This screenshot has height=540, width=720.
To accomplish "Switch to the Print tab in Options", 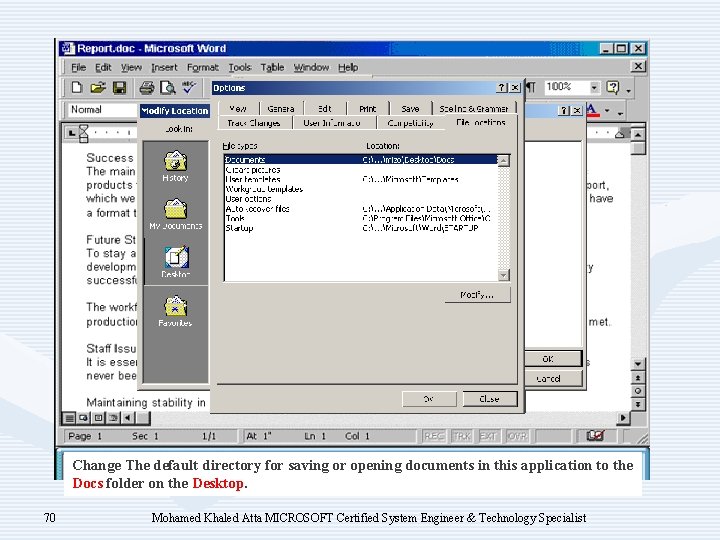I will click(x=368, y=109).
